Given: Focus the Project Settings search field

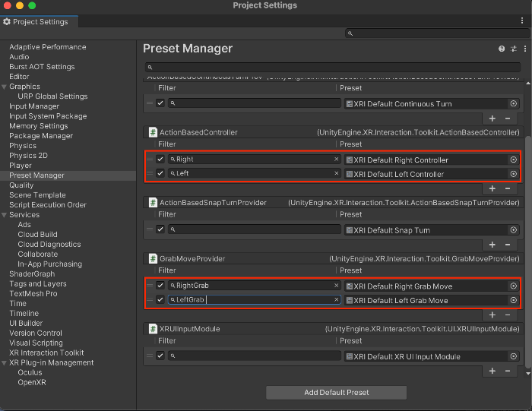Looking at the screenshot, I should point(437,33).
